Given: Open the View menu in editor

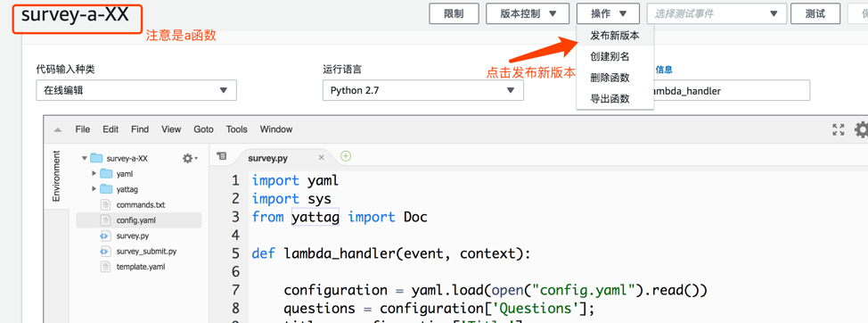Looking at the screenshot, I should (171, 129).
